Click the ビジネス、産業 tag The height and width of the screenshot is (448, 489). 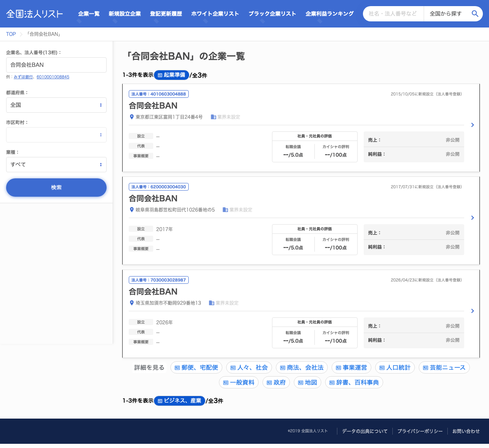pos(180,401)
